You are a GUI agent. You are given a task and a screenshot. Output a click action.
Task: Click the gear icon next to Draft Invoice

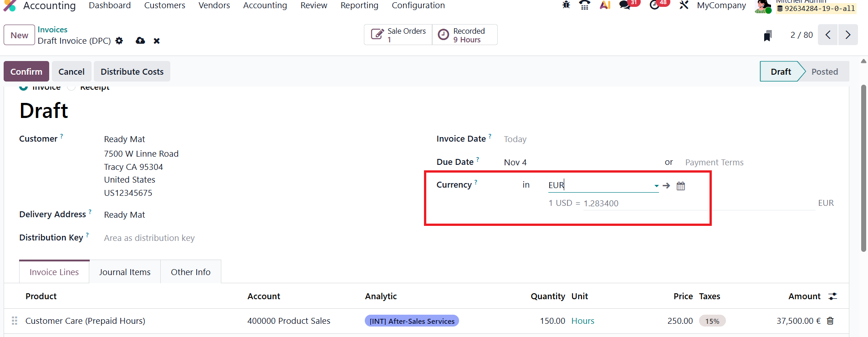coord(119,41)
